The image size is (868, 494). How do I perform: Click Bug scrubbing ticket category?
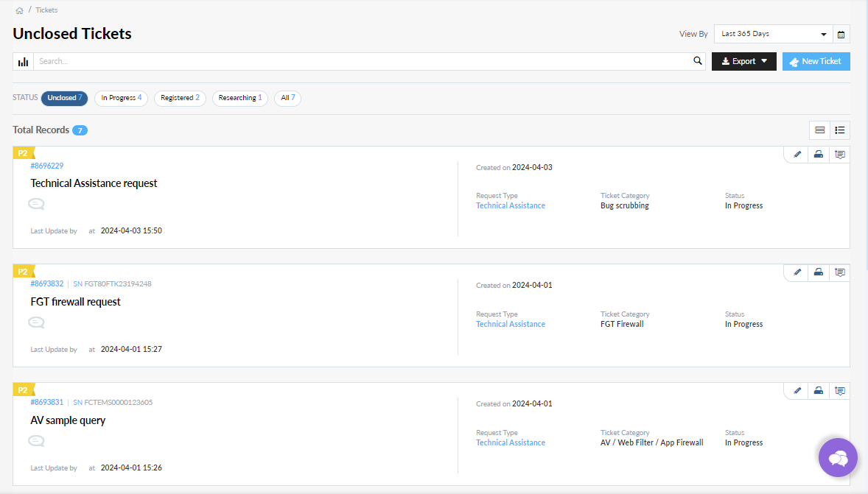pyautogui.click(x=624, y=206)
